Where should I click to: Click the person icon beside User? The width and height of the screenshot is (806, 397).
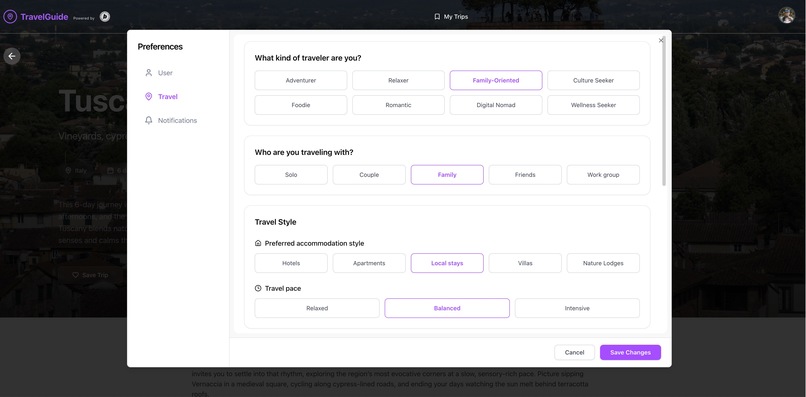point(149,73)
